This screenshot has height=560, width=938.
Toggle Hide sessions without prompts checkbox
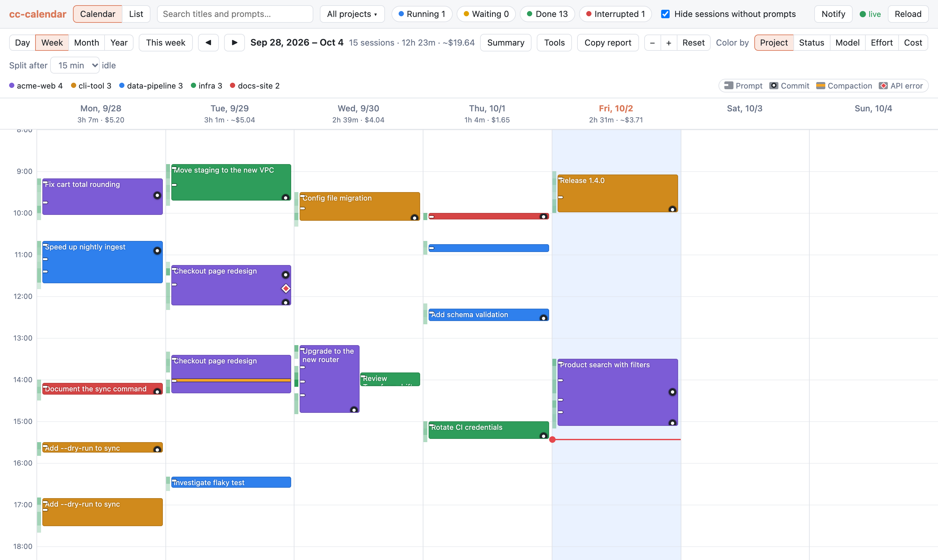pos(665,14)
